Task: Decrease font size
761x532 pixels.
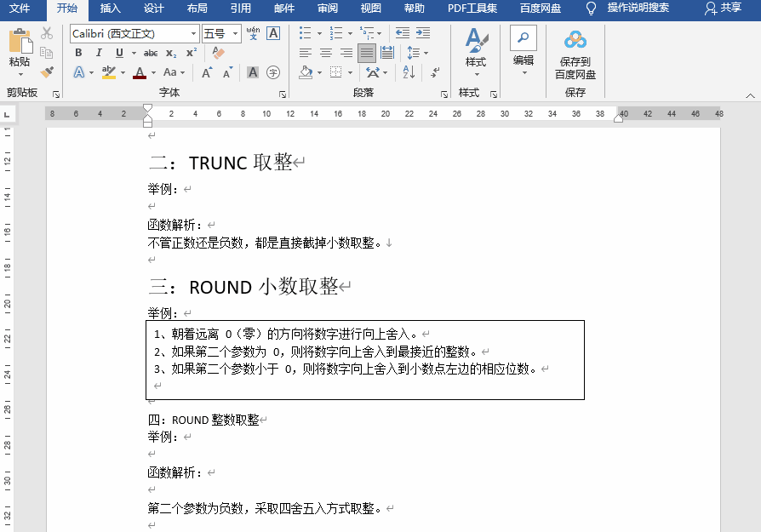Action: [227, 73]
